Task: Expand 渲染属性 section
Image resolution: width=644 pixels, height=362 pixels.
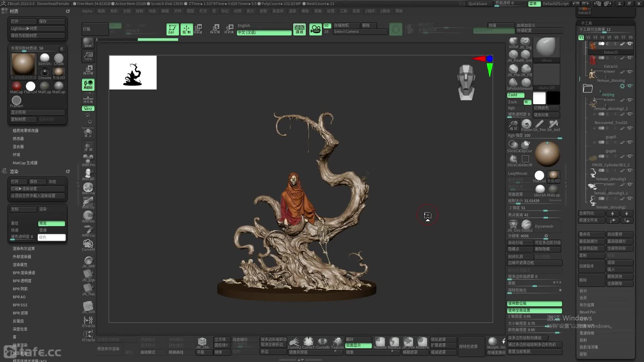Action: [x=20, y=264]
